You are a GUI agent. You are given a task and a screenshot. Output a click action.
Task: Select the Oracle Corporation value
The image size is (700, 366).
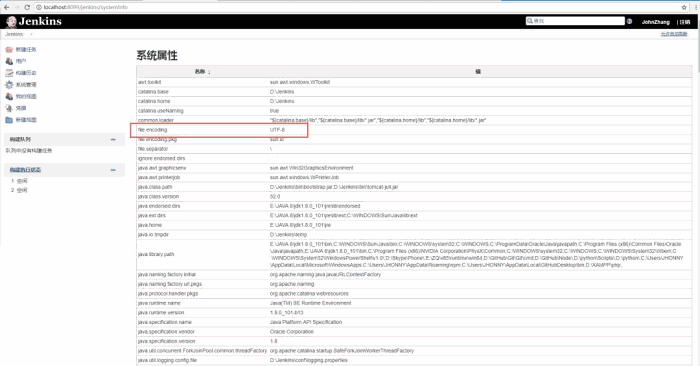(292, 332)
